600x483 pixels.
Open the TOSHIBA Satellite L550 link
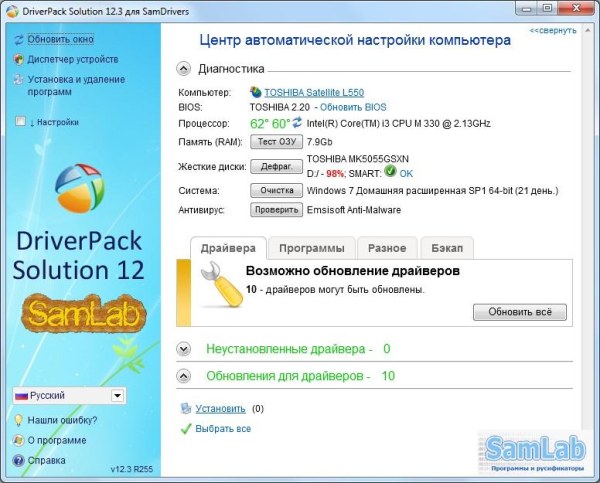pos(314,92)
